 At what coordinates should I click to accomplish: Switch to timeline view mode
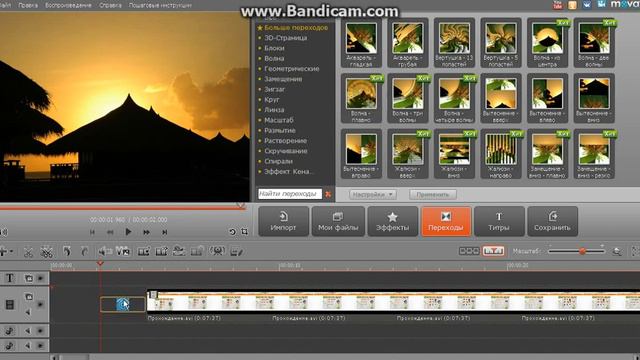pyautogui.click(x=493, y=251)
